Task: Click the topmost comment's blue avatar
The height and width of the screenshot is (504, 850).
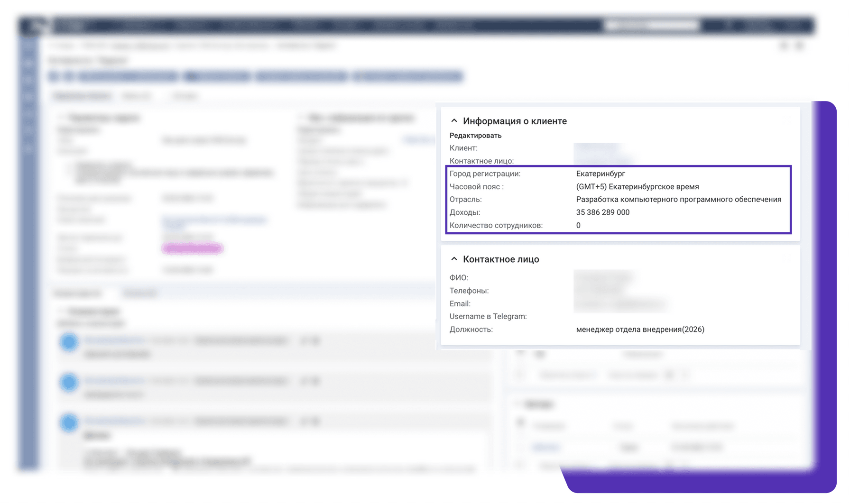Action: (69, 342)
